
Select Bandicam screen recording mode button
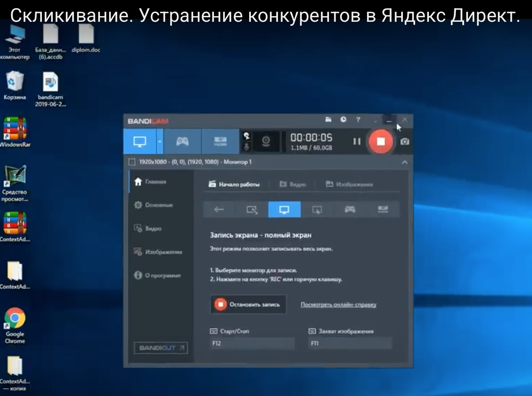point(140,141)
